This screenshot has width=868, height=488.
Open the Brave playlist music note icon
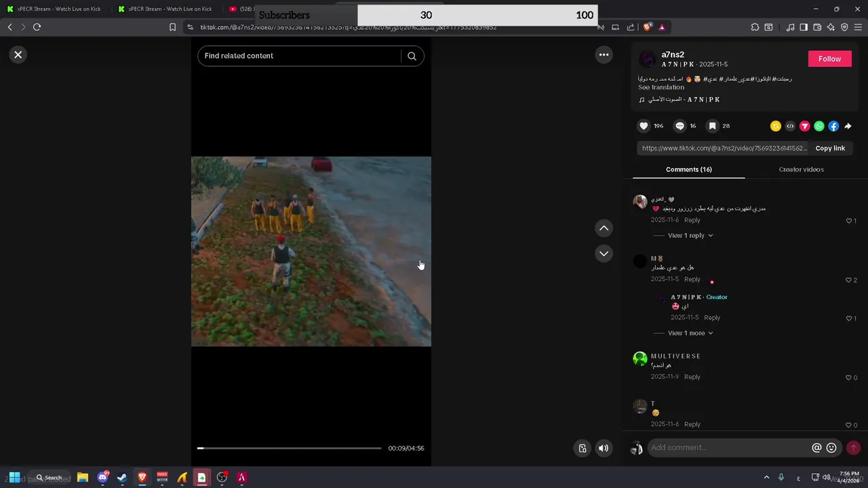[790, 27]
